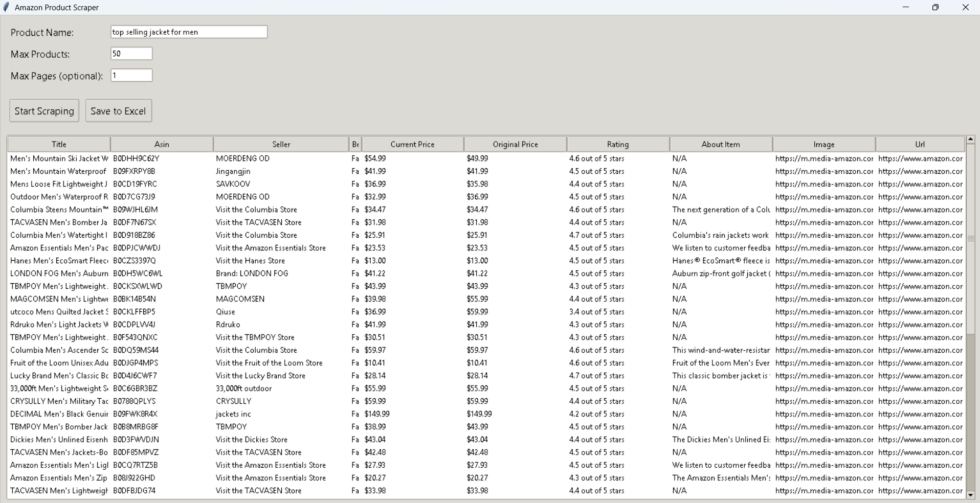This screenshot has width=980, height=503.
Task: Click About Item text 'Auburn zip-front golf jacket'
Action: tap(721, 273)
